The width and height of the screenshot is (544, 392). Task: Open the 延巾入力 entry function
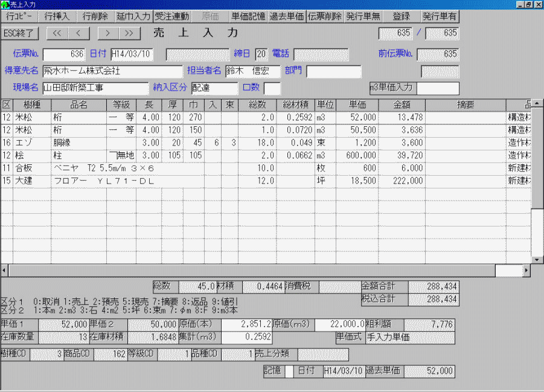pyautogui.click(x=133, y=16)
